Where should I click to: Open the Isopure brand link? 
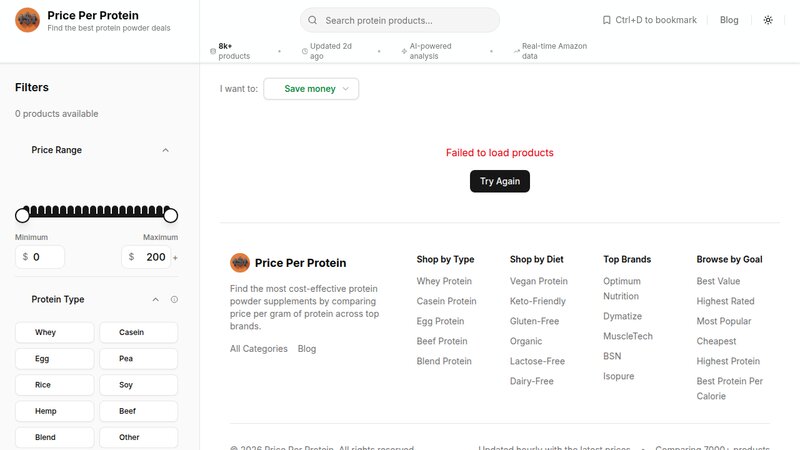tap(618, 376)
